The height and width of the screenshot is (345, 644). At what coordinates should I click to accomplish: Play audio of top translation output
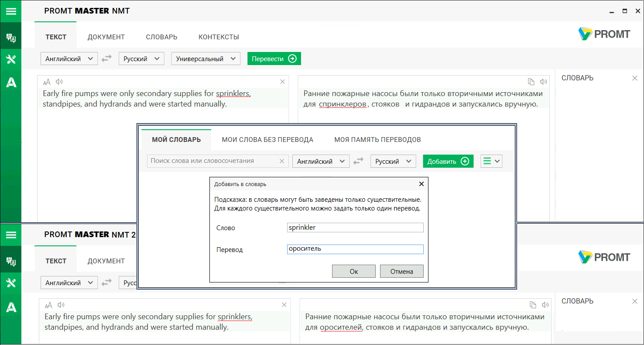coord(543,82)
